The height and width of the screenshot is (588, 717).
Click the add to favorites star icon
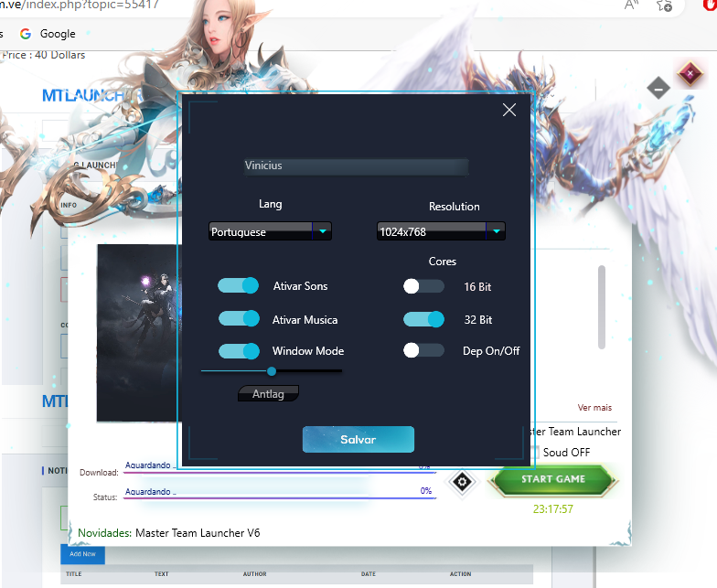click(x=664, y=5)
